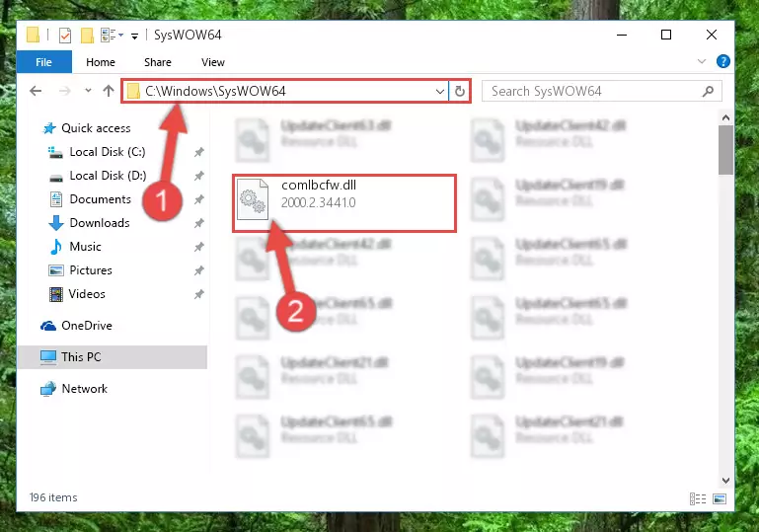Open Local Disk (C:) in the sidebar
This screenshot has width=759, height=532.
pos(97,152)
